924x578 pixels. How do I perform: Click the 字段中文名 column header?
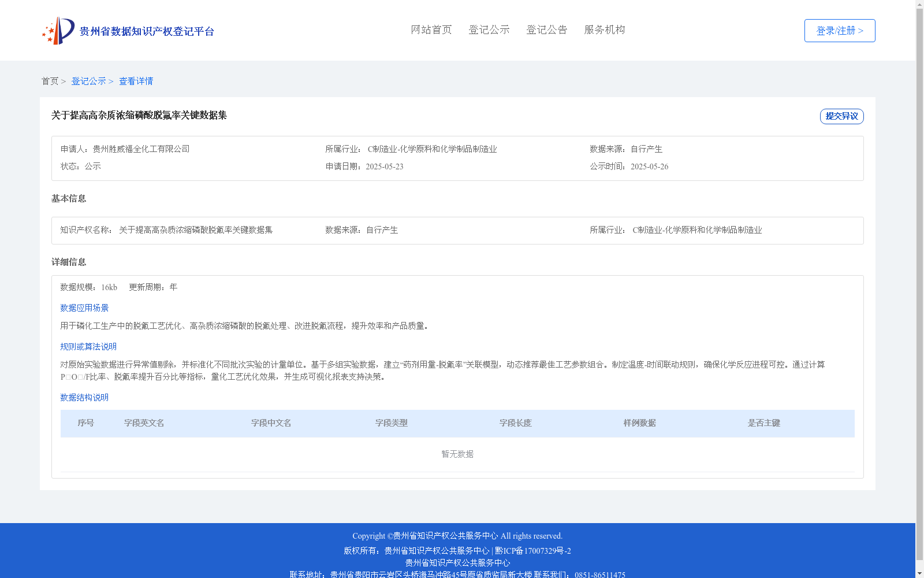point(271,423)
